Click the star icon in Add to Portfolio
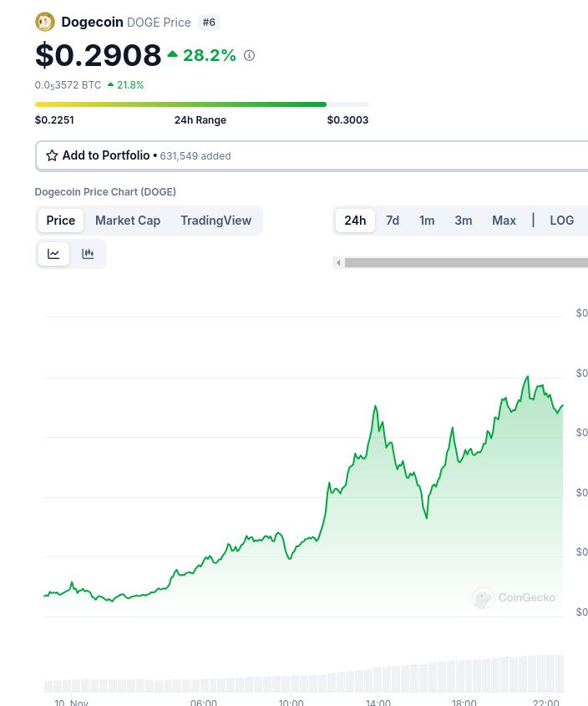 click(x=52, y=155)
